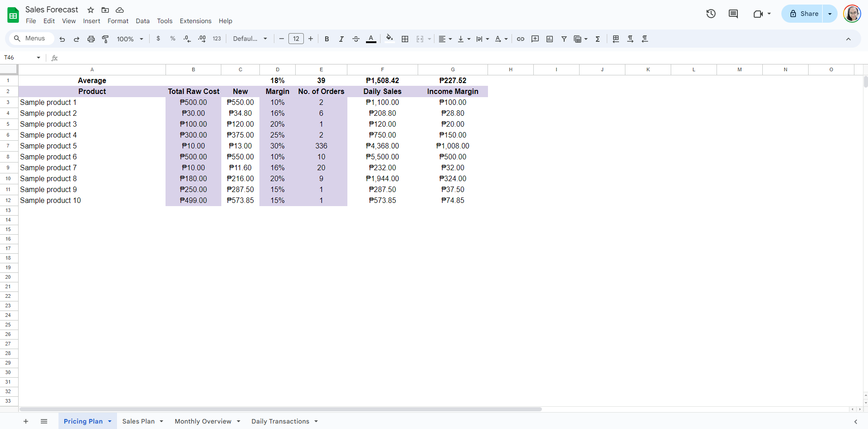Activate the Paint format roller
The height and width of the screenshot is (429, 868).
point(105,39)
